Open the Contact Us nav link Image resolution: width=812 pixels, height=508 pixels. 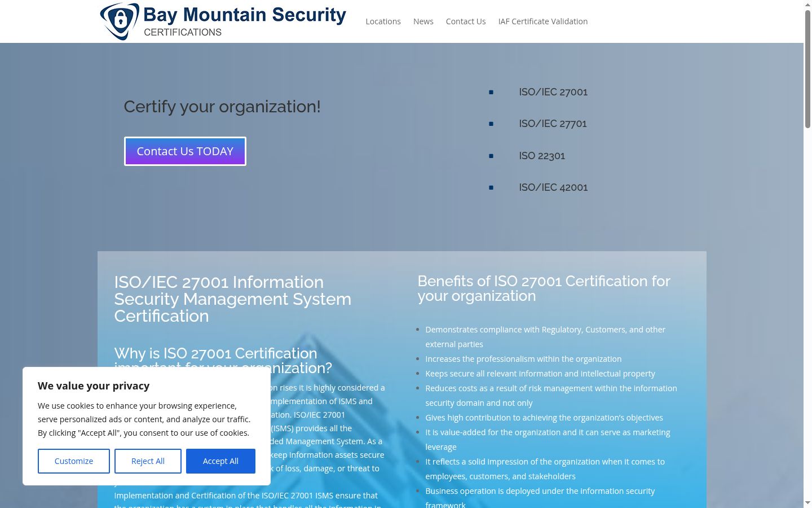(x=465, y=21)
